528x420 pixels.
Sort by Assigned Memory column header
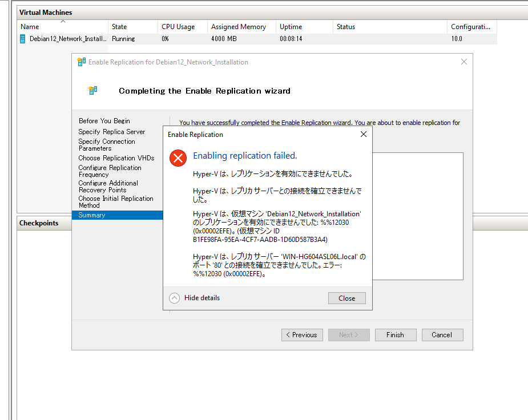[241, 27]
